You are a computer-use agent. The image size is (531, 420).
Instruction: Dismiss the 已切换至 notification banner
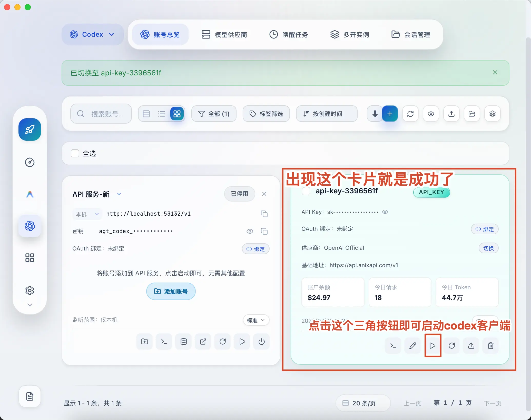point(495,73)
